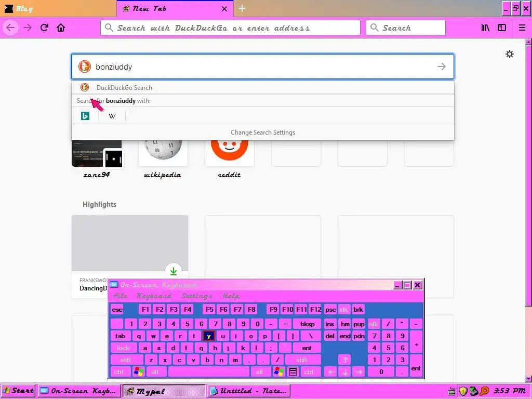Click the Highlights section heading
This screenshot has width=532, height=399.
[x=99, y=204]
